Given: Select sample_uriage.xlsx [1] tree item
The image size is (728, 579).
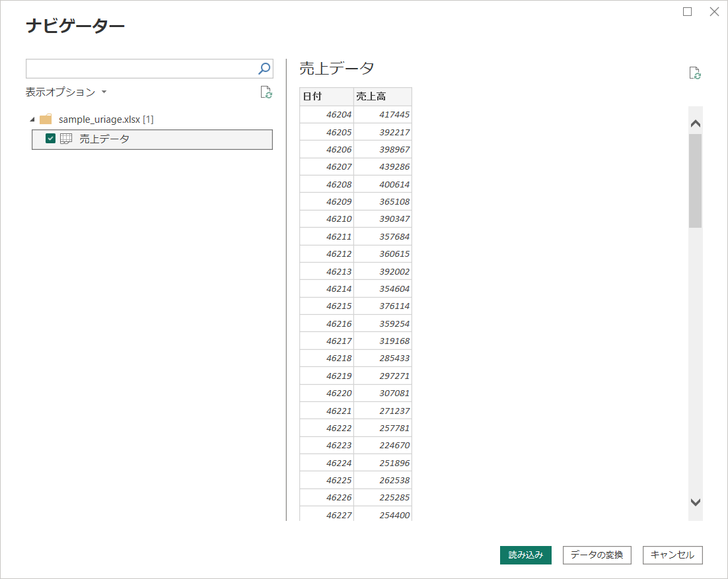Looking at the screenshot, I should click(106, 119).
